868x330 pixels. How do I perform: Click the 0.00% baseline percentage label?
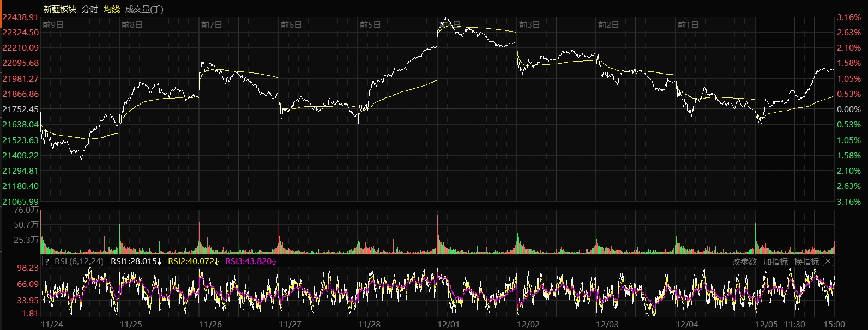click(849, 109)
